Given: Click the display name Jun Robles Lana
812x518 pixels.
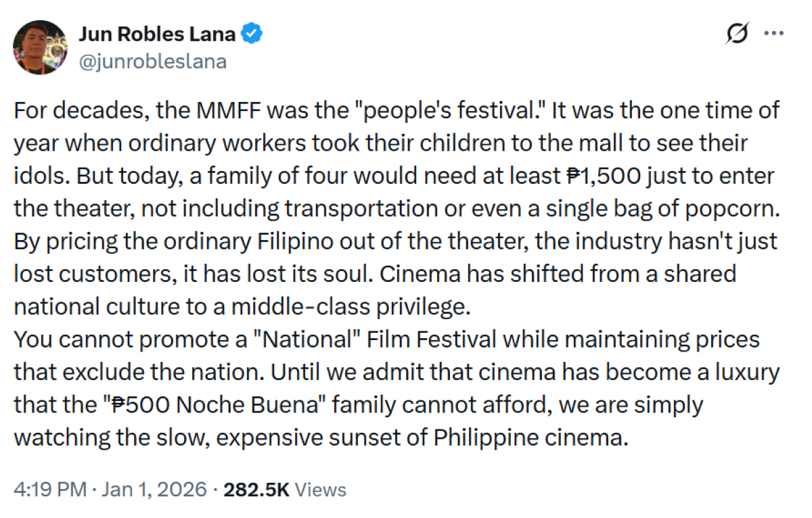Looking at the screenshot, I should point(160,32).
